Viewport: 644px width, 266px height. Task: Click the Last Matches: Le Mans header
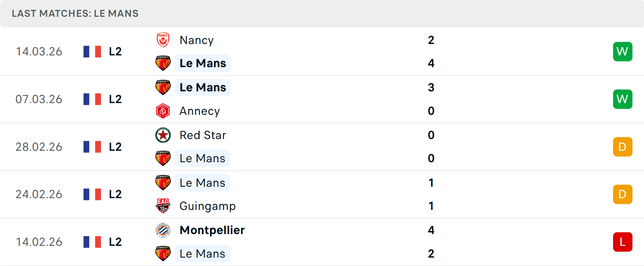[x=75, y=13]
